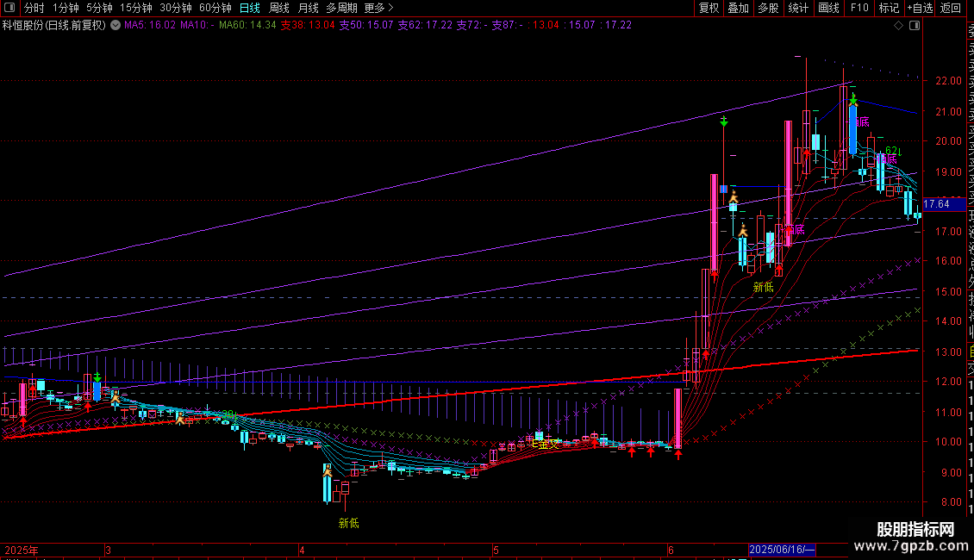Activate the 画线 drawing tools button
Viewport: 974px width, 560px height.
(828, 8)
